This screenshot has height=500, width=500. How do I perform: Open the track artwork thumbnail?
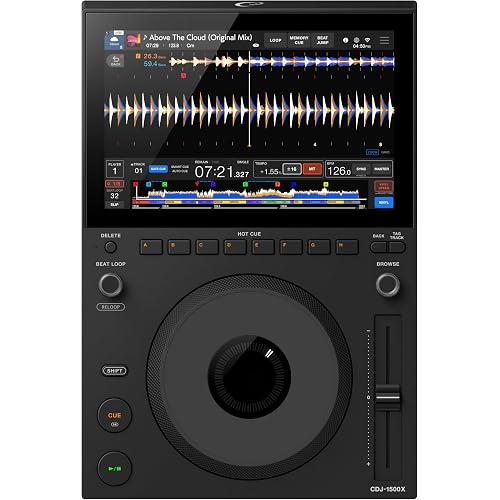coord(133,41)
